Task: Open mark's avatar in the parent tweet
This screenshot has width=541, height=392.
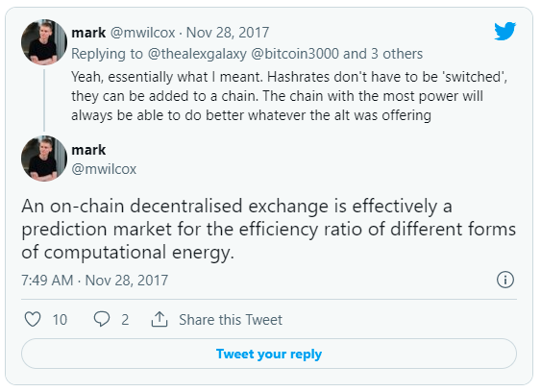Action: [x=44, y=42]
